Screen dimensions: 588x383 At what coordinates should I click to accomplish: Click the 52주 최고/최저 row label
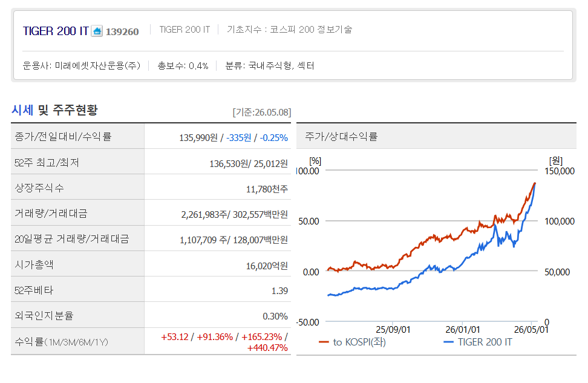tap(47, 162)
